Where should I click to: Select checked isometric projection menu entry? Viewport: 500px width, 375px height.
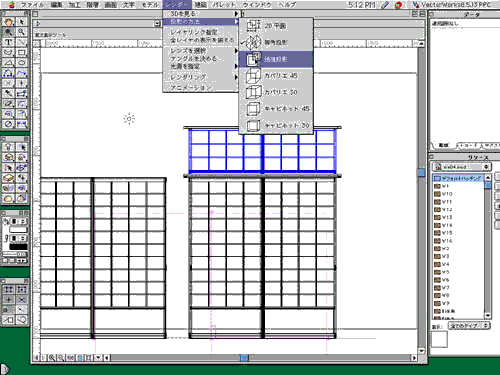coord(276,42)
